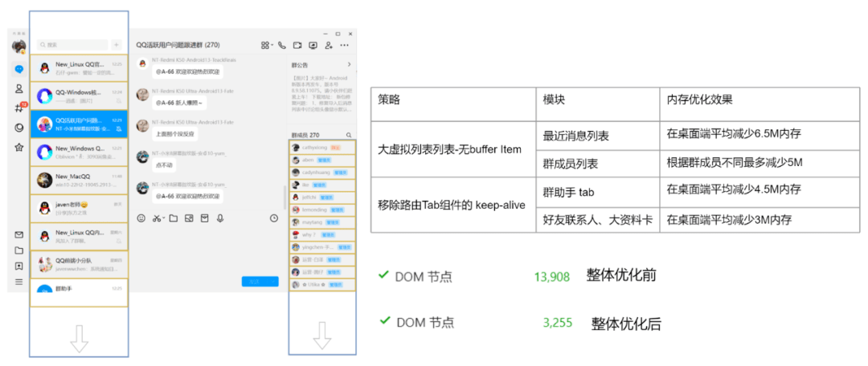Record voice message with microphone icon
The image size is (868, 366).
tap(219, 218)
